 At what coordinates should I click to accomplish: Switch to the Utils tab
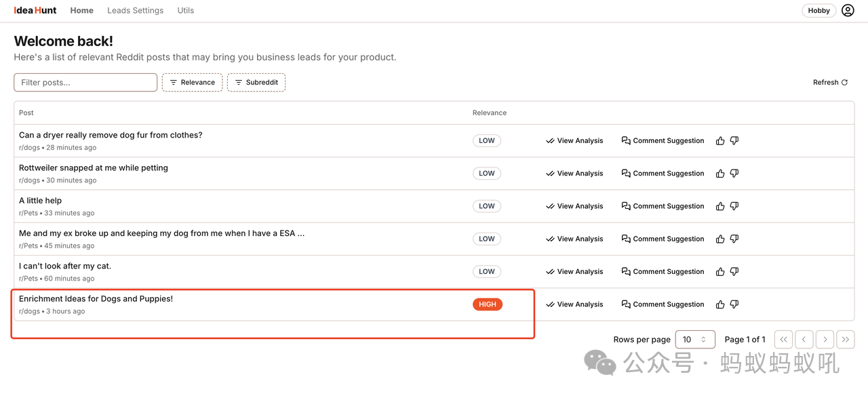point(185,11)
